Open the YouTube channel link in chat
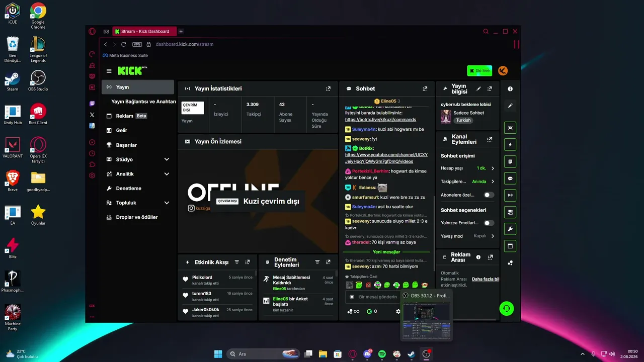 pos(386,158)
